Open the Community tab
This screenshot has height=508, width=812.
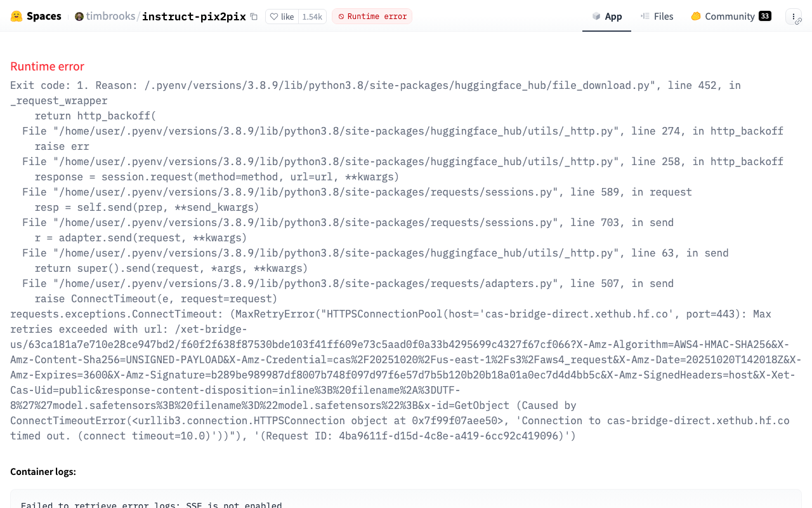pos(730,17)
